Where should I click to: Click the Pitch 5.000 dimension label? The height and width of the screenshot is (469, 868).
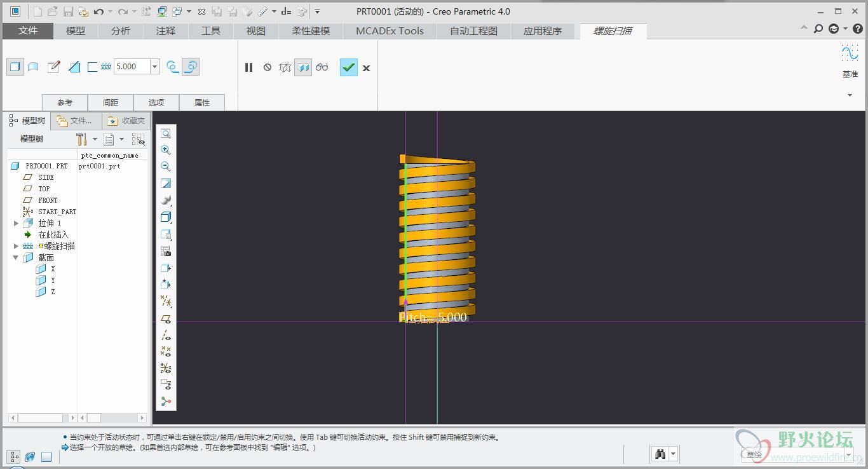tap(433, 317)
